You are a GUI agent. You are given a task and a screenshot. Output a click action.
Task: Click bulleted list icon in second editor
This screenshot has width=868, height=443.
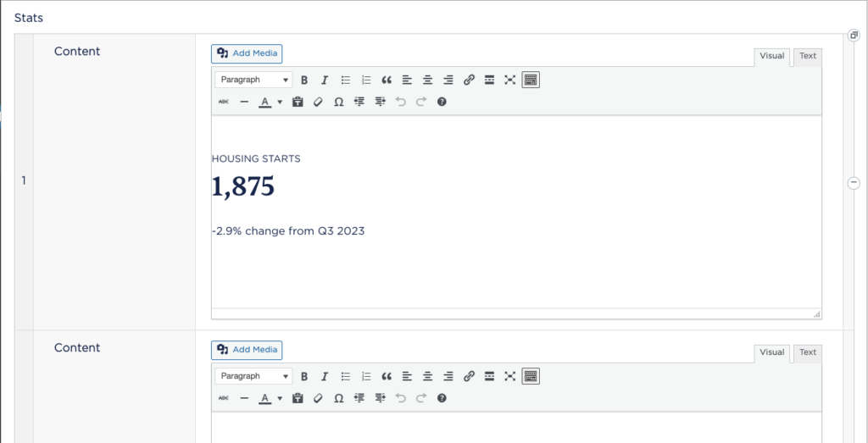coord(346,376)
